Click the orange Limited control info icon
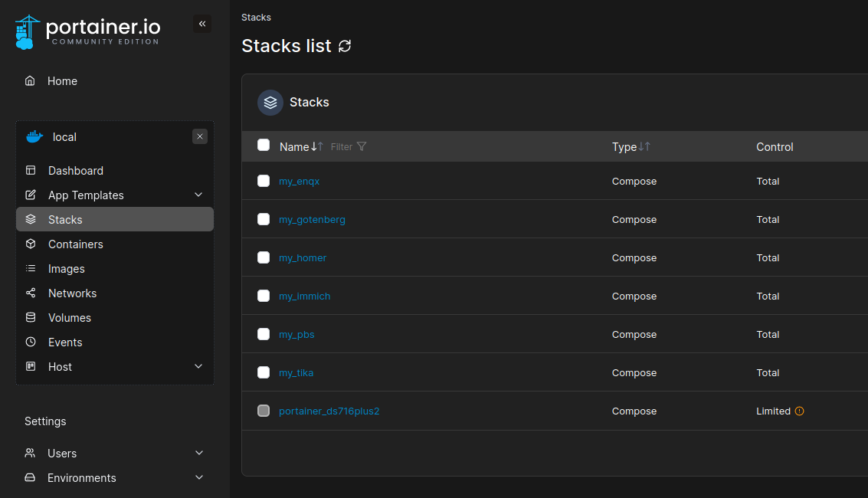Screen dimensions: 868x498 click(x=800, y=411)
